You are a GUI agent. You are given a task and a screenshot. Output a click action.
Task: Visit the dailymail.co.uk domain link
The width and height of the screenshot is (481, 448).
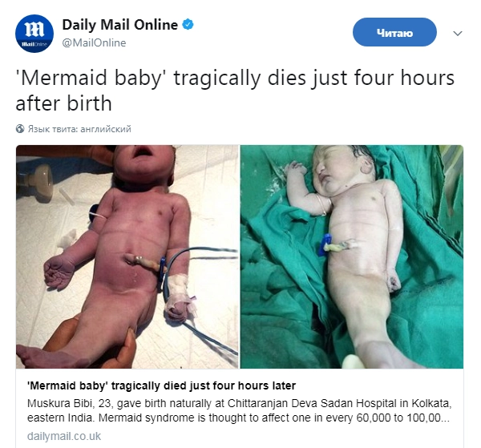click(x=64, y=436)
